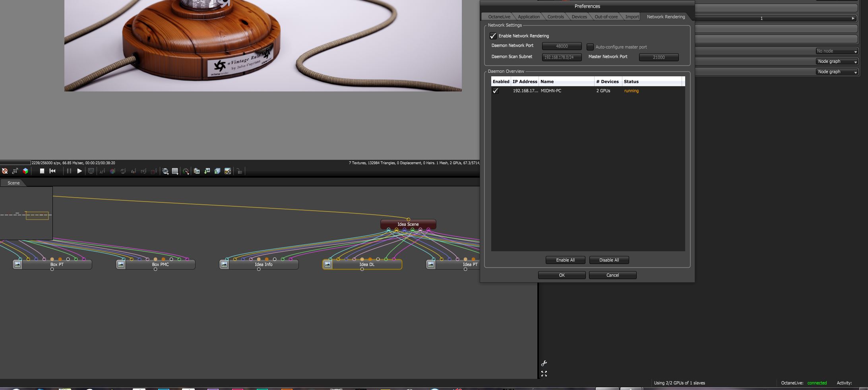This screenshot has height=390, width=868.
Task: Open the upper 'Node graph' dropdown
Action: [x=837, y=61]
